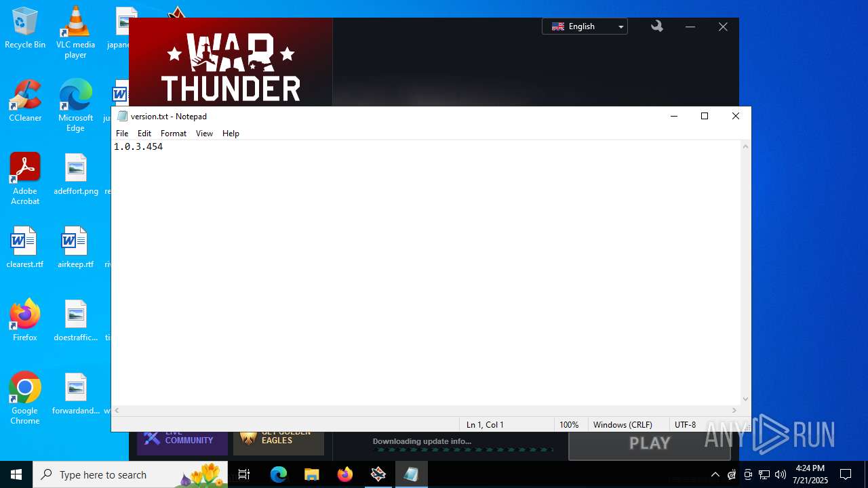Screen dimensions: 868x488
Task: Show hidden system tray icons
Action: point(715,474)
